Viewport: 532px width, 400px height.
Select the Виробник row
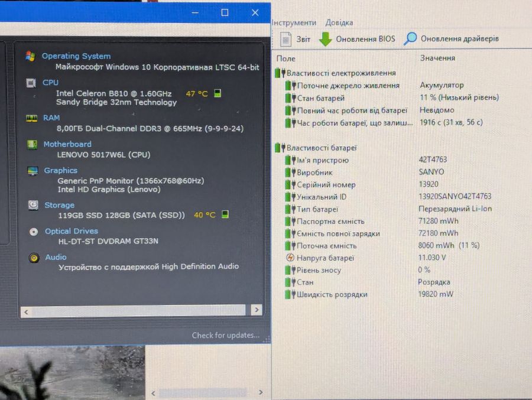[x=364, y=173]
